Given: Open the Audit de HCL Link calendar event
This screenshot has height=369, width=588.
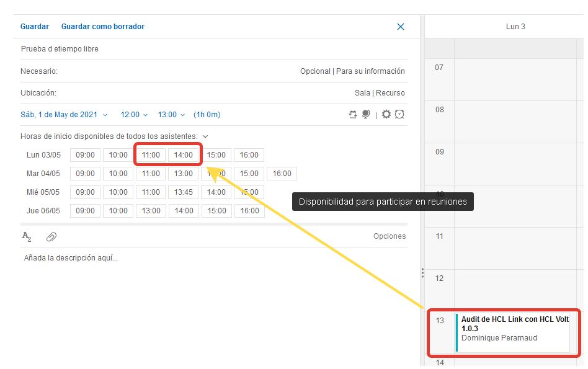Looking at the screenshot, I should [514, 329].
